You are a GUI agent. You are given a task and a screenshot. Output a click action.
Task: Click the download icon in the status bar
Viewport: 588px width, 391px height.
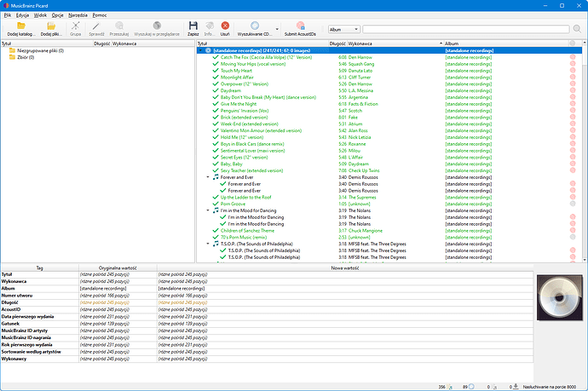[516, 387]
